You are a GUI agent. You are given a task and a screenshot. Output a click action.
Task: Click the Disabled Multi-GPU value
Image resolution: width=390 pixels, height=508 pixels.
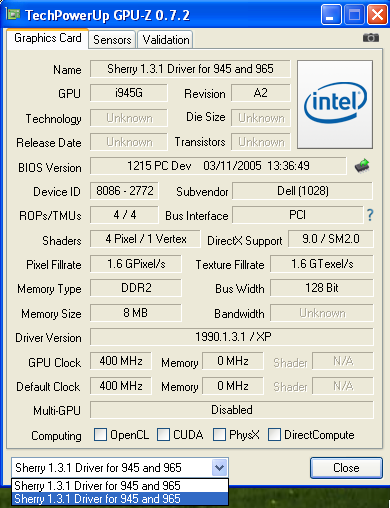(232, 410)
